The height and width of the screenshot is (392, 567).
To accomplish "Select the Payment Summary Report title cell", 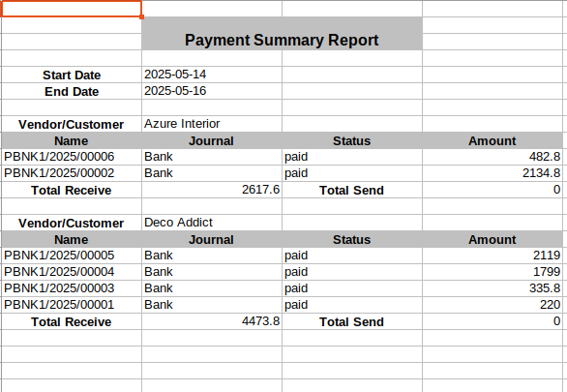I will point(282,33).
